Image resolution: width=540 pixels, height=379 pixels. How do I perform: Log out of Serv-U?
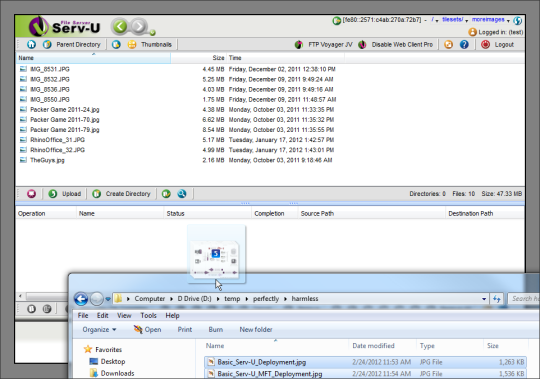point(498,44)
